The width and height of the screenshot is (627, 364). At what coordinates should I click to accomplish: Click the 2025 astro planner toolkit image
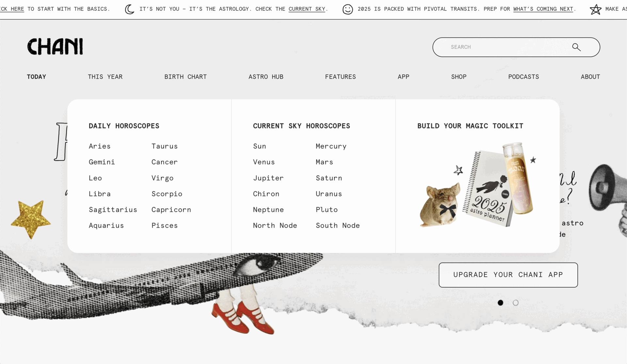coord(478,185)
